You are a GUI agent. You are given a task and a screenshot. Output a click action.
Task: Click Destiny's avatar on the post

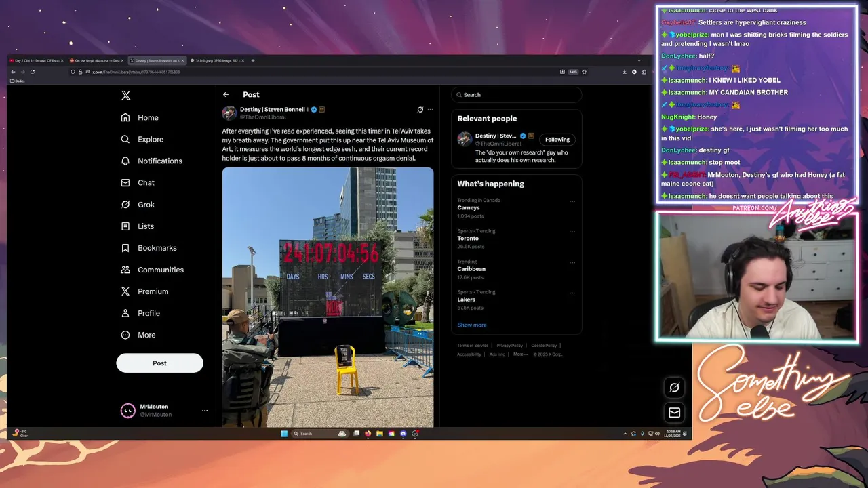click(x=229, y=113)
